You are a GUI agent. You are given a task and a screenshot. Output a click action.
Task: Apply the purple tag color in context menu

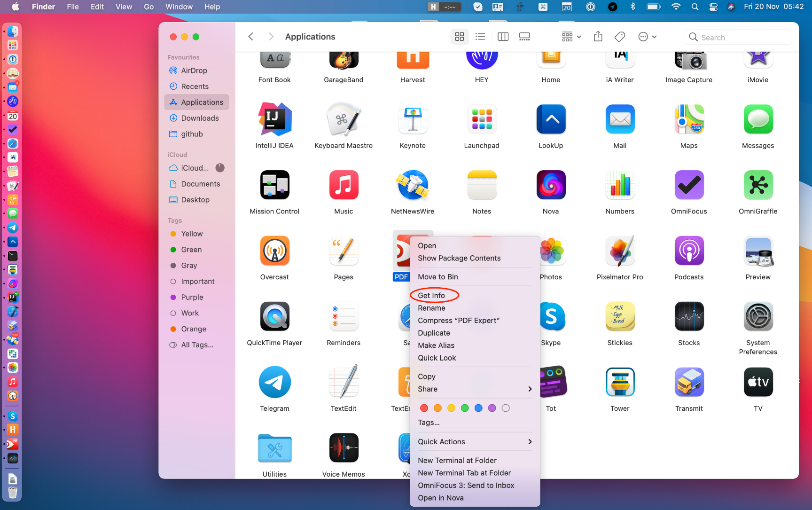coord(492,408)
